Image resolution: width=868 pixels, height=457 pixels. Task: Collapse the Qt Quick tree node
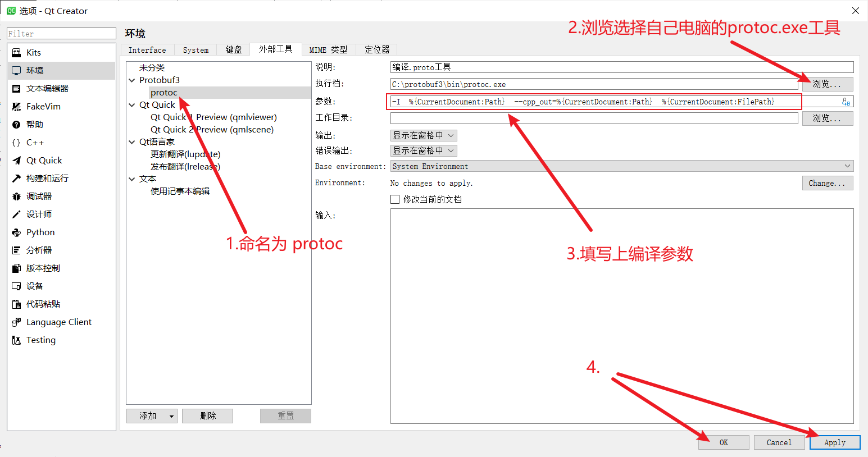click(132, 105)
